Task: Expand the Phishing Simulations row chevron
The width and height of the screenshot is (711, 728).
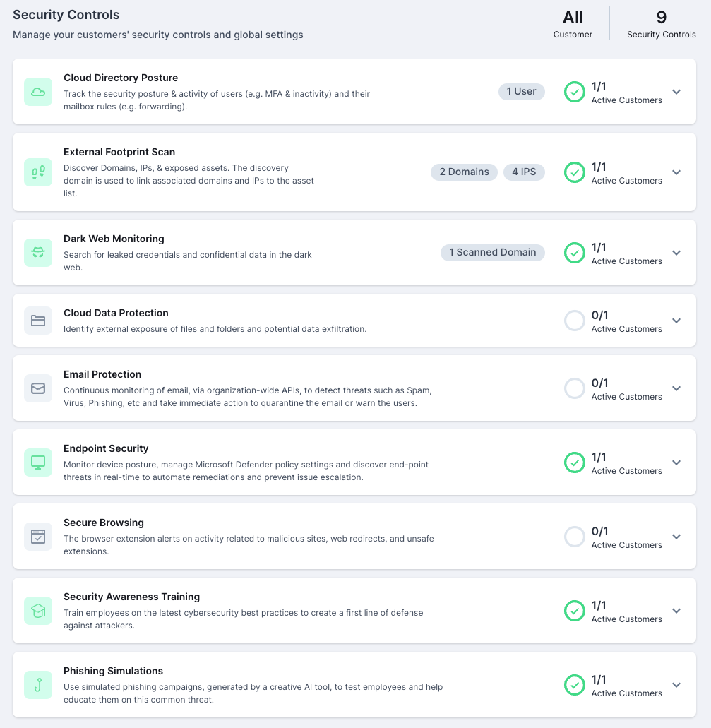Action: [x=676, y=685]
